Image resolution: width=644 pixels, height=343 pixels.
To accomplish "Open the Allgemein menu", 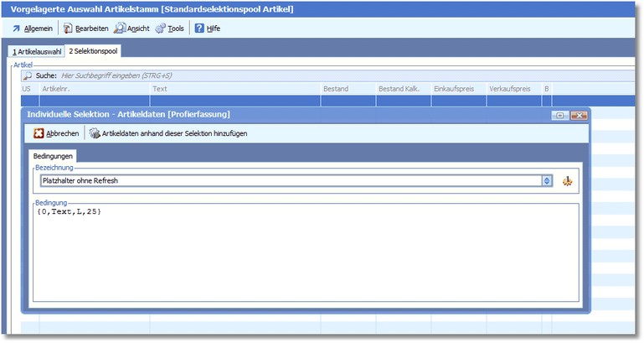I will click(x=33, y=28).
